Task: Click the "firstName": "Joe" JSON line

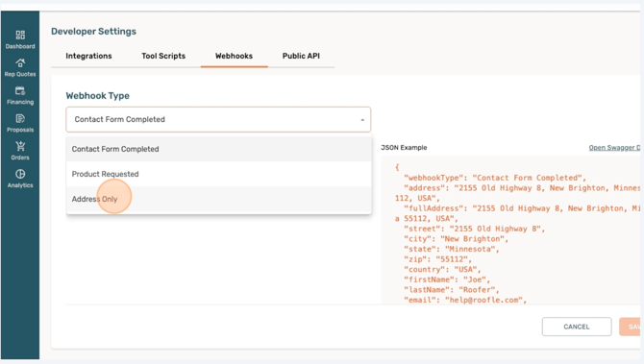Action: (447, 279)
